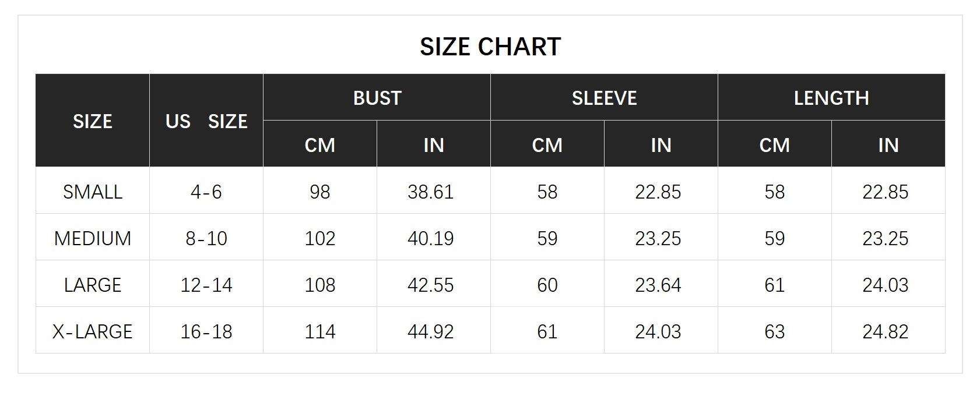Click the US SIZE column header
Viewport: 980px width, 403px height.
coord(206,121)
